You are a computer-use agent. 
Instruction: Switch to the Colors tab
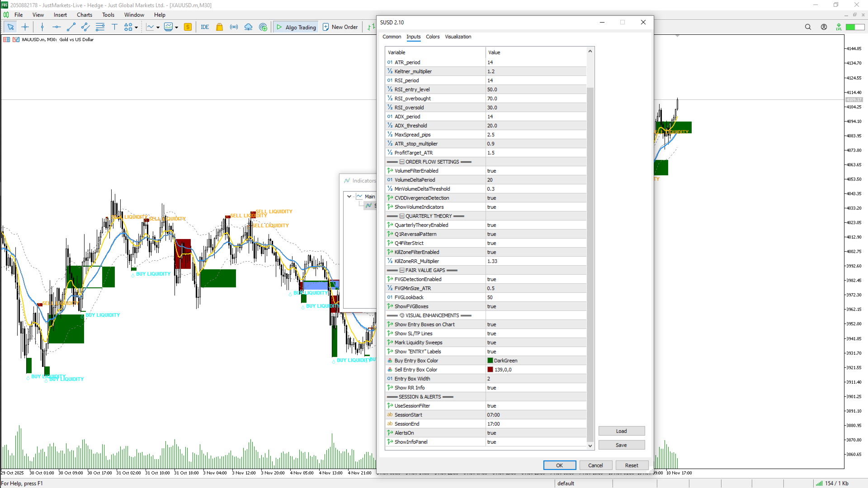[x=432, y=37]
